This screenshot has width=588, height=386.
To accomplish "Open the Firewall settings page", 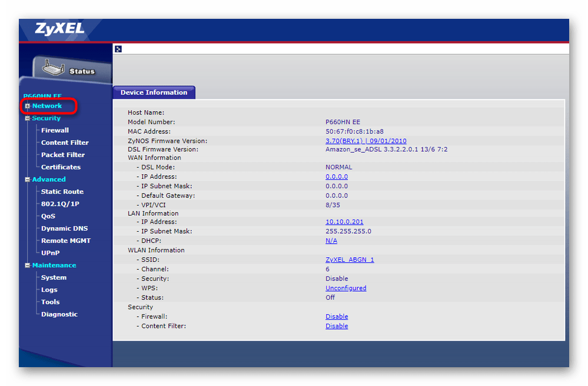I will (55, 131).
